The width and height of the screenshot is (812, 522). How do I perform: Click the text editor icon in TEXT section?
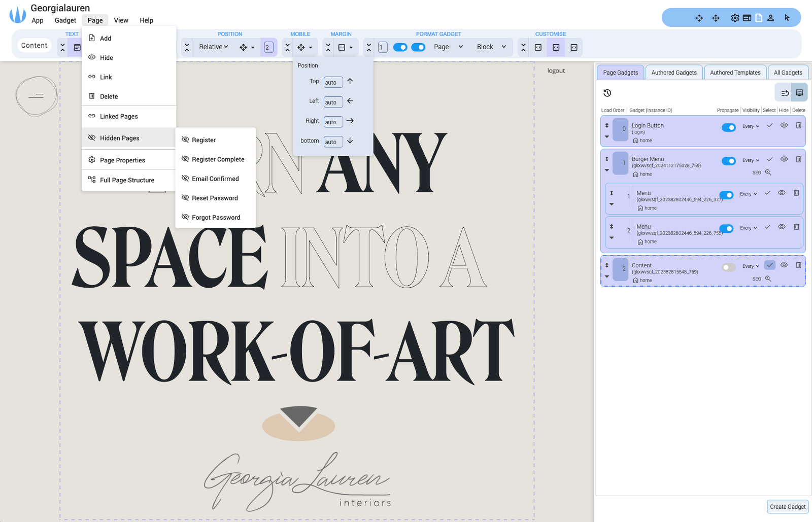tap(77, 47)
